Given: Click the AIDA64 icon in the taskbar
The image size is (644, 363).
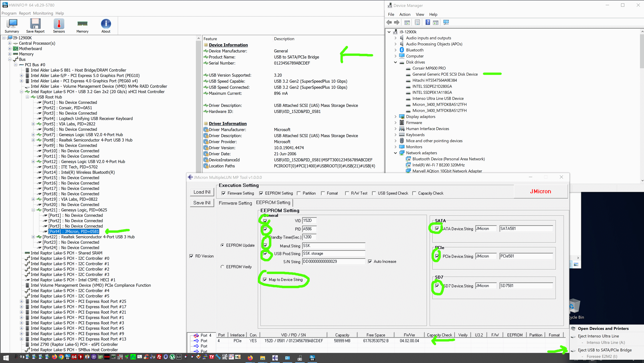Looking at the screenshot, I should 74,357.
